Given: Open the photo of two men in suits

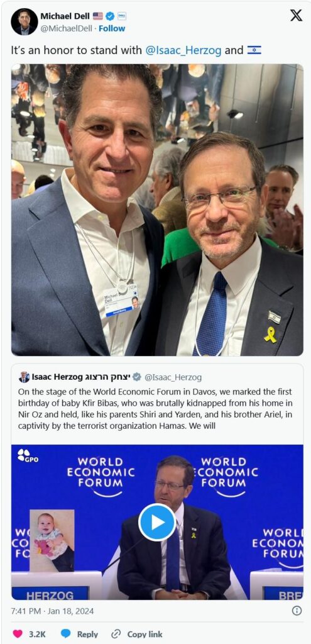Looking at the screenshot, I should pyautogui.click(x=157, y=210).
